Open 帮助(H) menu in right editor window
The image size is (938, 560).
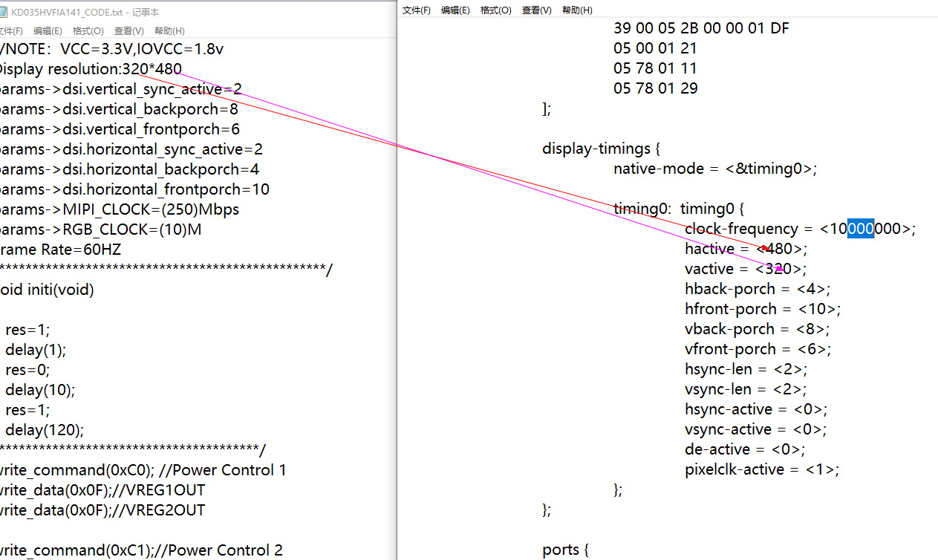(x=577, y=10)
